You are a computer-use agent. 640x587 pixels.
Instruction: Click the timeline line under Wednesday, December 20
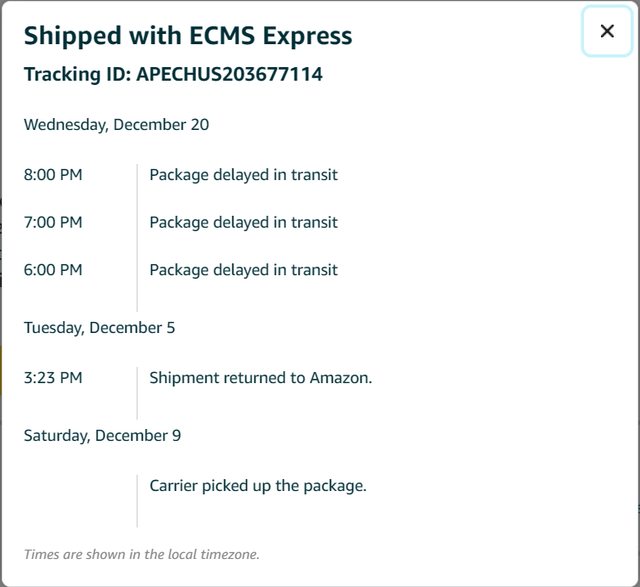(137, 238)
